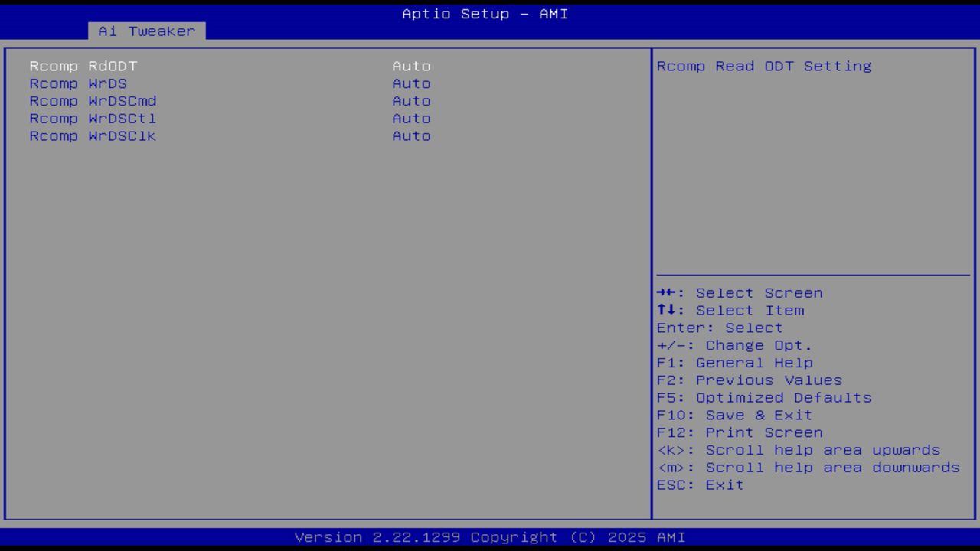The image size is (980, 551).
Task: Select ESC Exit in the help area
Action: [x=699, y=484]
